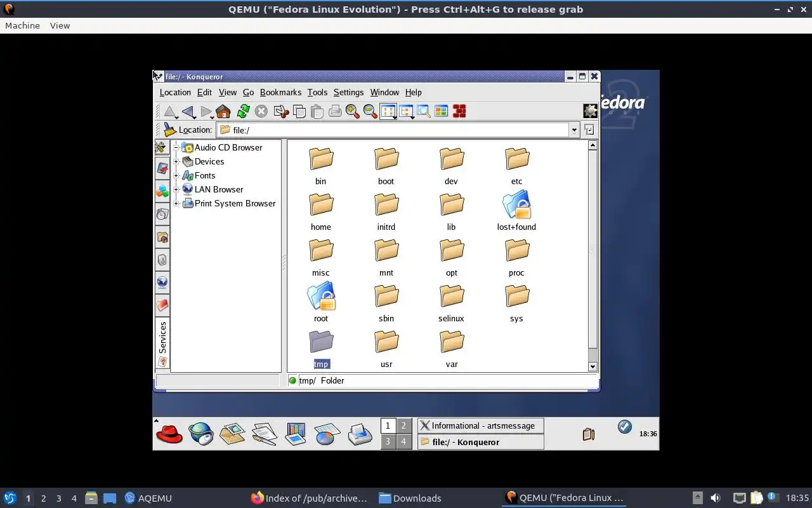
Task: Click the red grid toolbar icon
Action: (x=459, y=112)
